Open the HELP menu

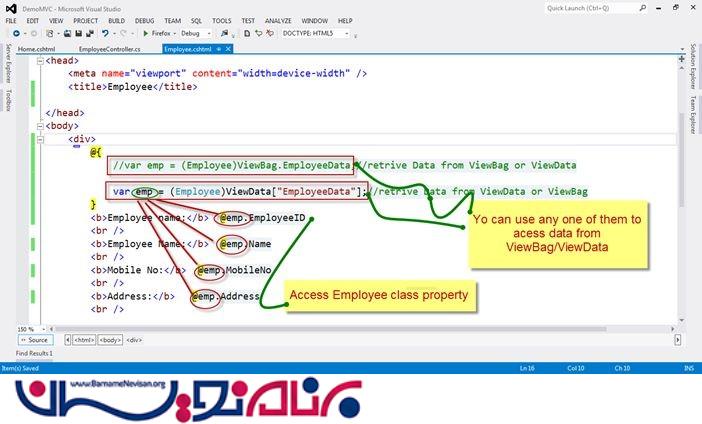point(345,21)
